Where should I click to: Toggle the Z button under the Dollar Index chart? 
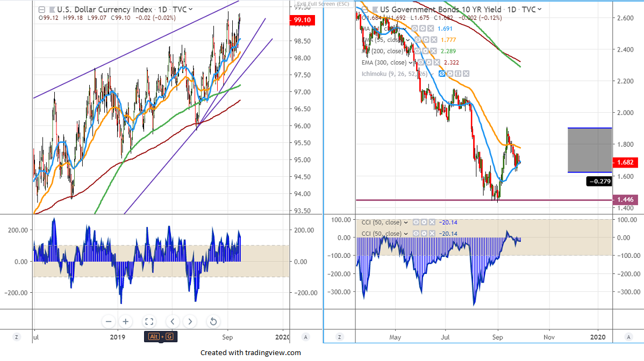click(x=17, y=337)
